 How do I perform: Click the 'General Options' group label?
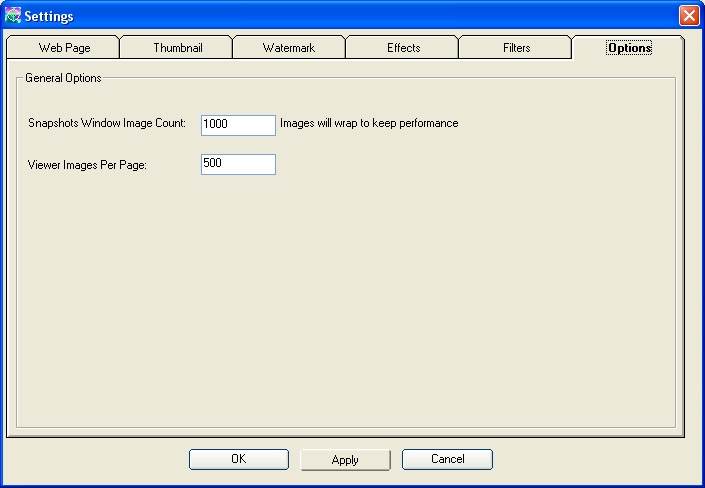click(63, 78)
